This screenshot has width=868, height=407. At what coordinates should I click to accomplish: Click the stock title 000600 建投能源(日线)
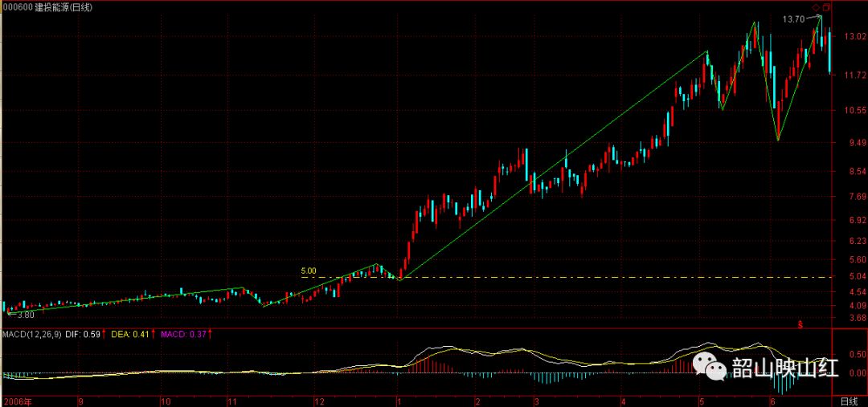(47, 7)
